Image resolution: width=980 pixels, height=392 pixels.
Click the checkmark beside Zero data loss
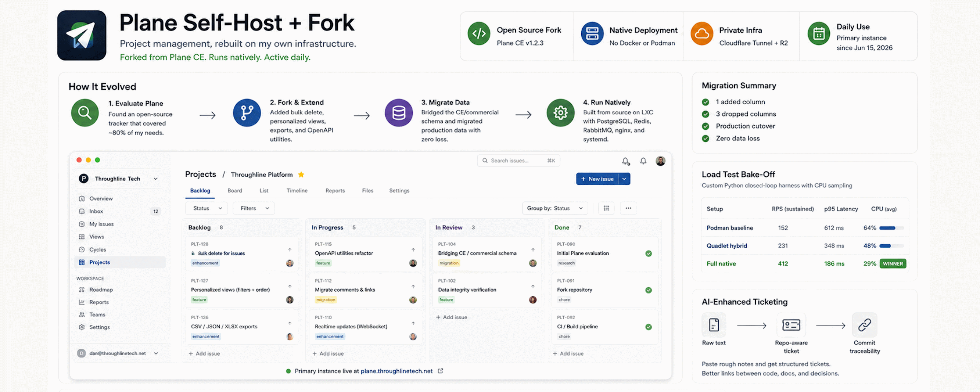tap(705, 139)
